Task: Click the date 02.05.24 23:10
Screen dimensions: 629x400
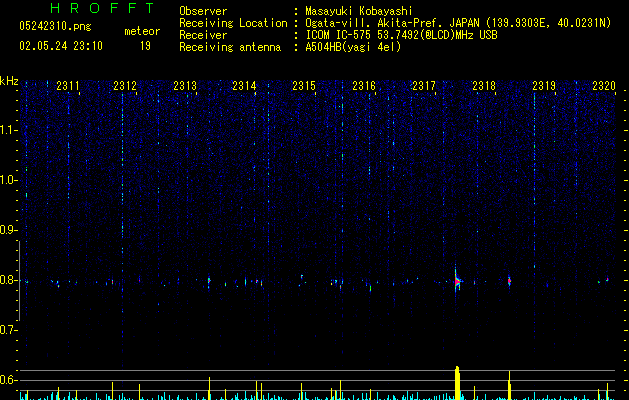Action: (x=61, y=46)
